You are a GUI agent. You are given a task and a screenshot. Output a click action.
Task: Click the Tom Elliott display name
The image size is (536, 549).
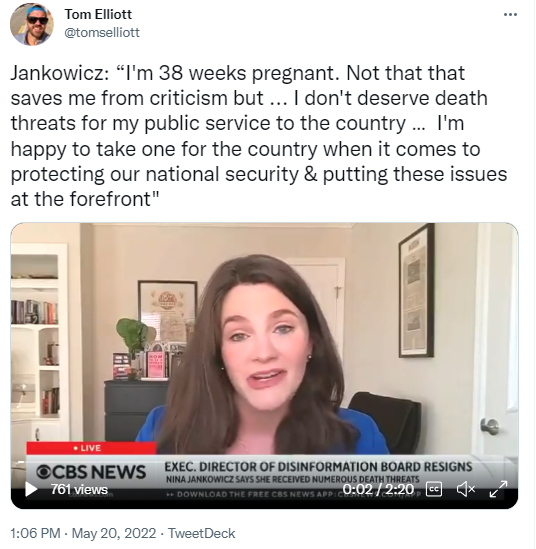pyautogui.click(x=98, y=14)
